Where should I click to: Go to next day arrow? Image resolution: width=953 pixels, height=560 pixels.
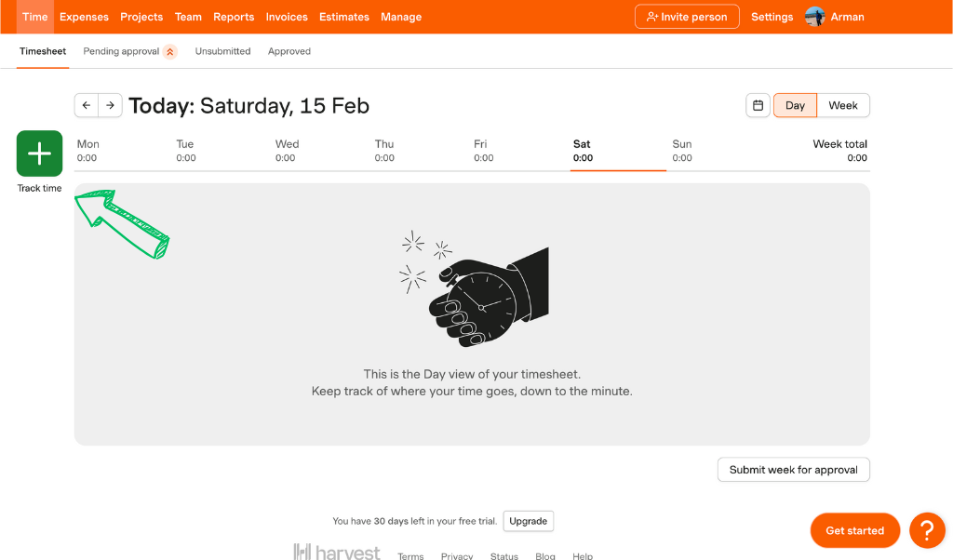(x=111, y=105)
